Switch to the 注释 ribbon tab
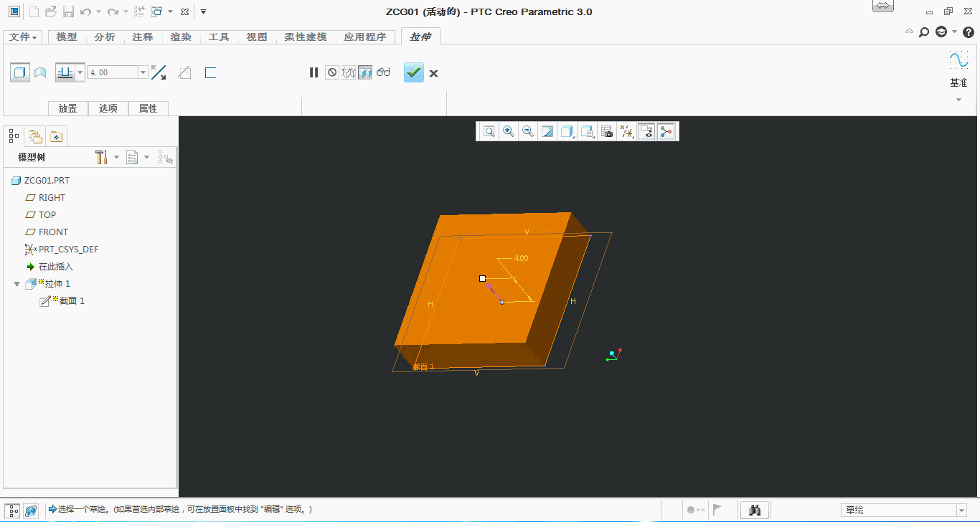This screenshot has width=980, height=522. coord(143,37)
